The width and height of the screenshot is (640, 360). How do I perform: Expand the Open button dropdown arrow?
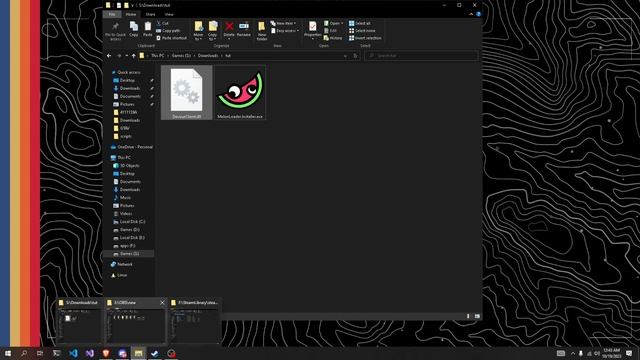click(x=342, y=23)
